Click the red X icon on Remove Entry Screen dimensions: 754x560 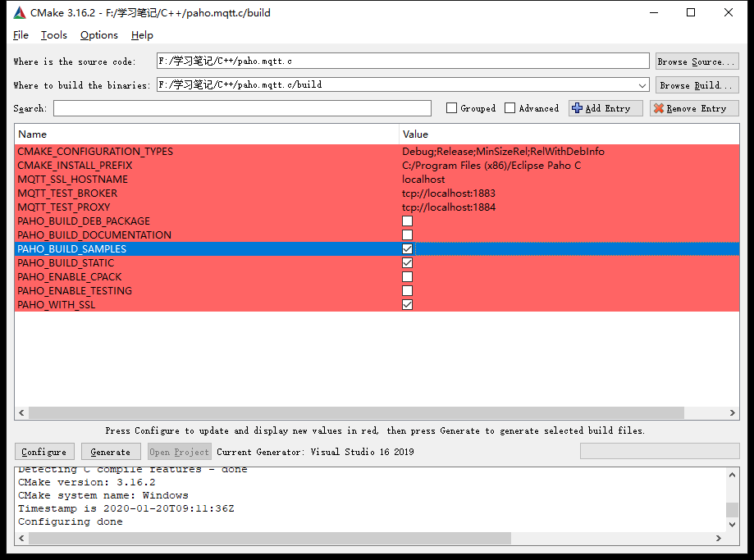coord(659,108)
